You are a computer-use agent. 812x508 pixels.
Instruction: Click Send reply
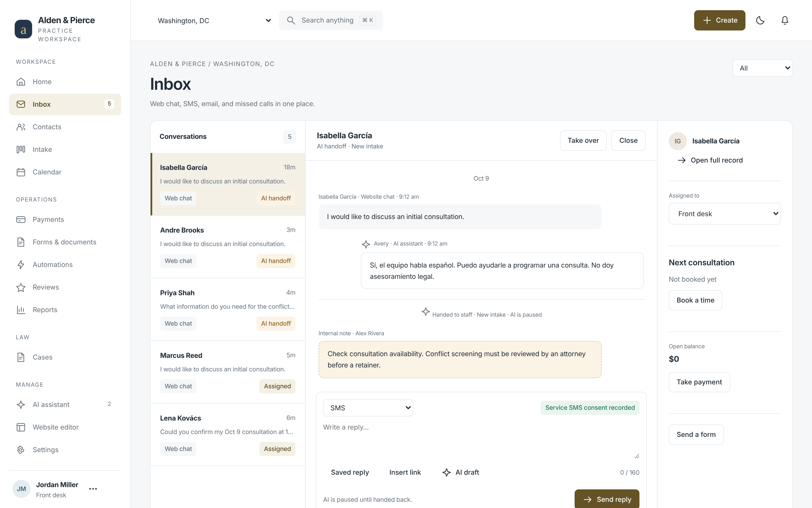(607, 499)
